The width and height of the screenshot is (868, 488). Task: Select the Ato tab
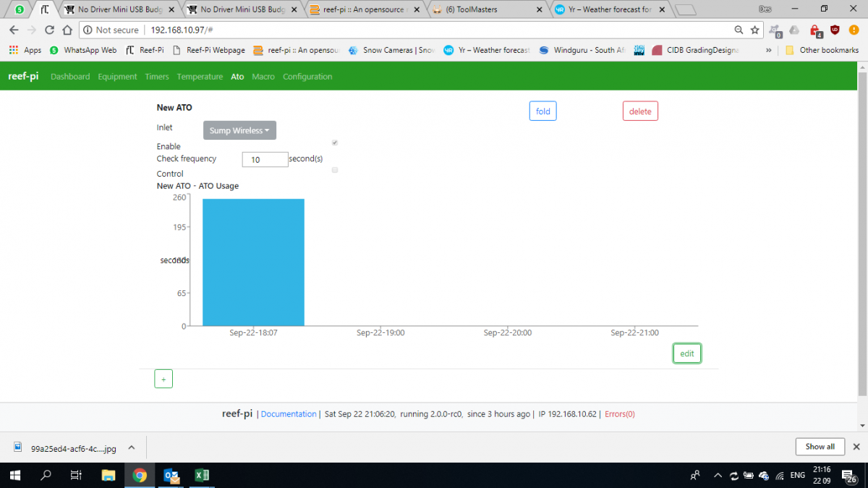point(237,77)
